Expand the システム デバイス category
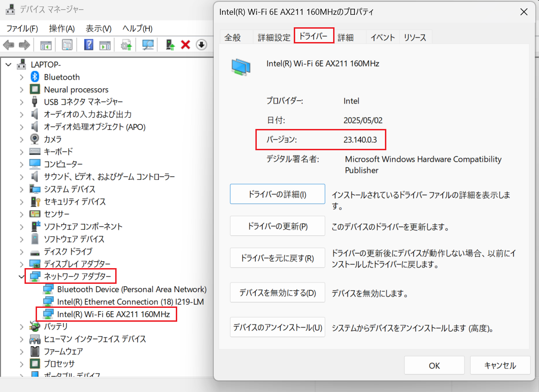539x392 pixels. pos(22,190)
